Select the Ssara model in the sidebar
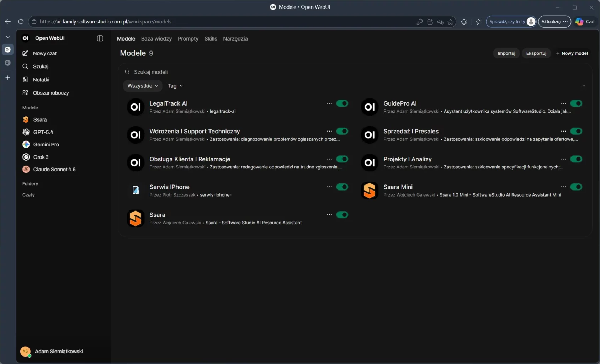 (39, 119)
